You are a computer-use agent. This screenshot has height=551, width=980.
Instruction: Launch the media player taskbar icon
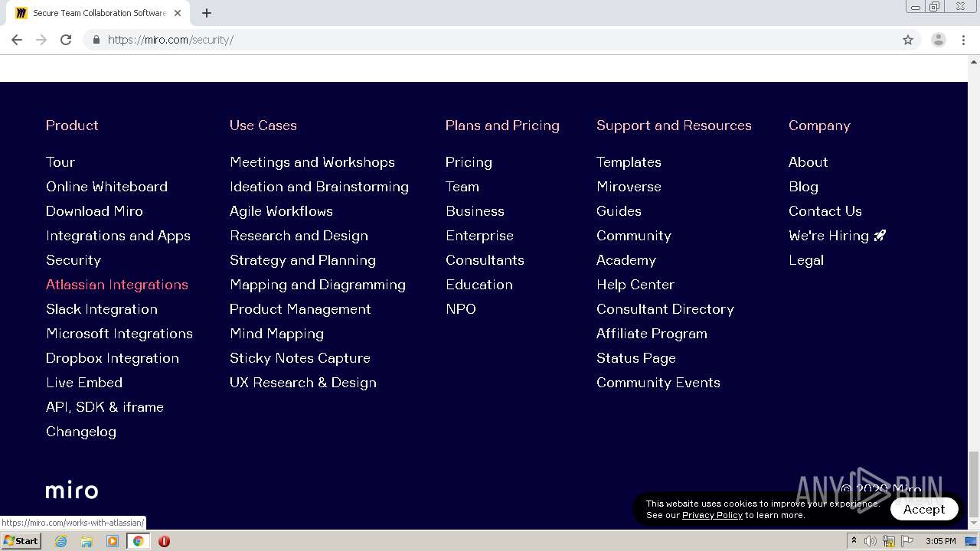coord(113,541)
